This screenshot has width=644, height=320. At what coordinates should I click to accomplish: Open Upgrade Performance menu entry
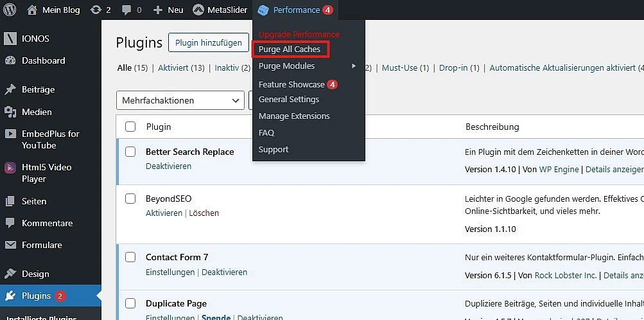pos(299,34)
